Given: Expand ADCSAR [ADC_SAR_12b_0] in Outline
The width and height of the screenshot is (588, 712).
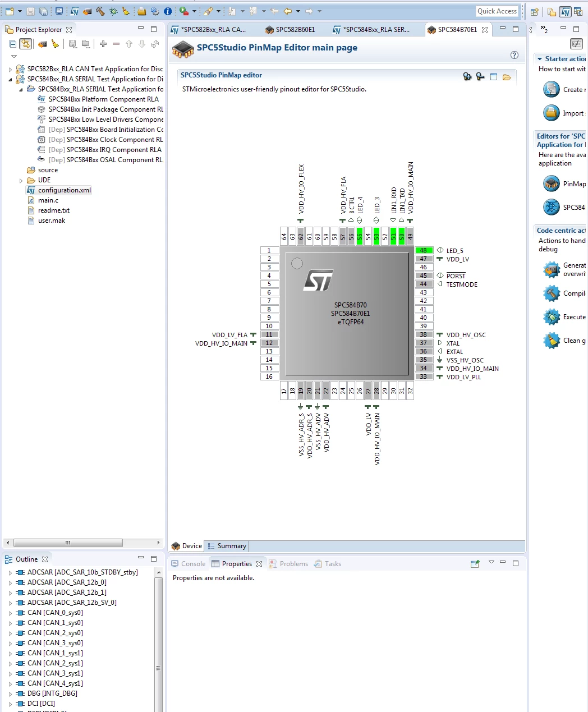Looking at the screenshot, I should click(10, 582).
